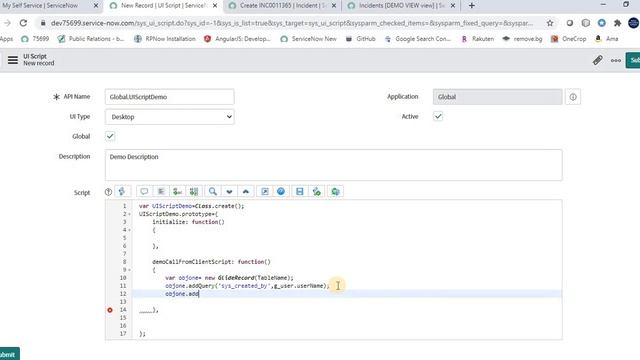Open the more options ellipsis menu

tap(616, 60)
